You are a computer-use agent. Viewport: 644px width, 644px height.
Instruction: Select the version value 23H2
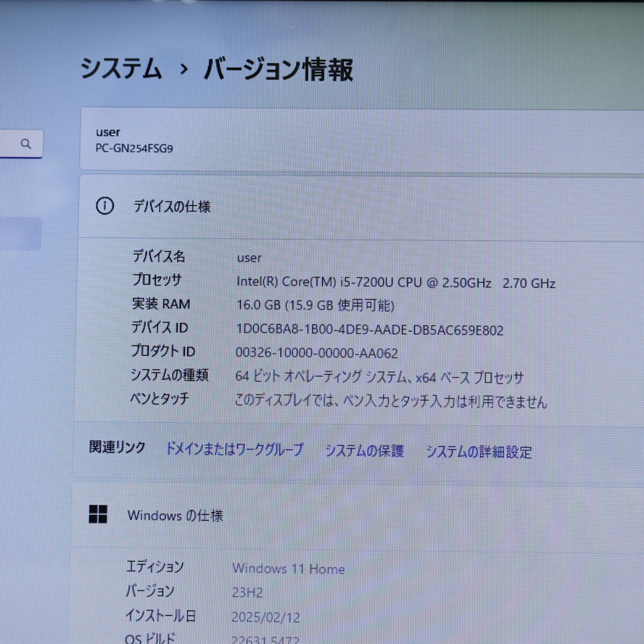tap(247, 592)
